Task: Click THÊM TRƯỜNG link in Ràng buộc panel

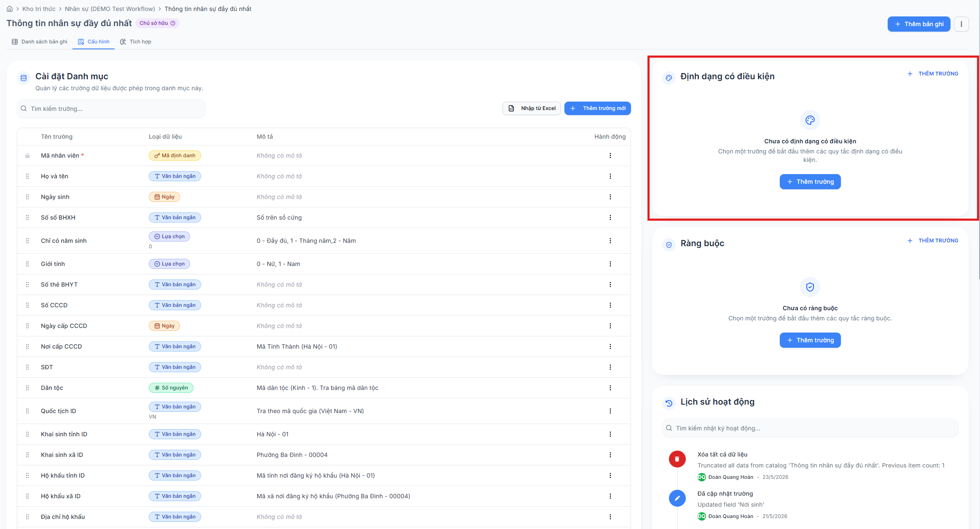Action: (933, 241)
